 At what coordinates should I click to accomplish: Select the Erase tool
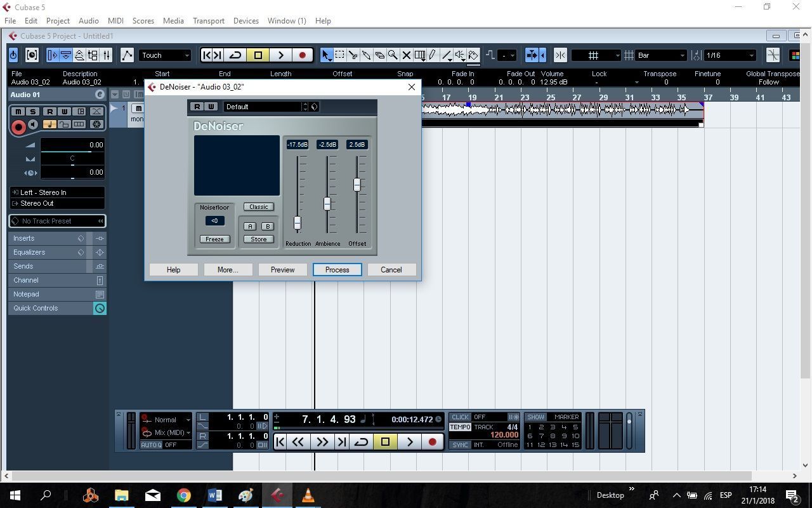[x=379, y=55]
